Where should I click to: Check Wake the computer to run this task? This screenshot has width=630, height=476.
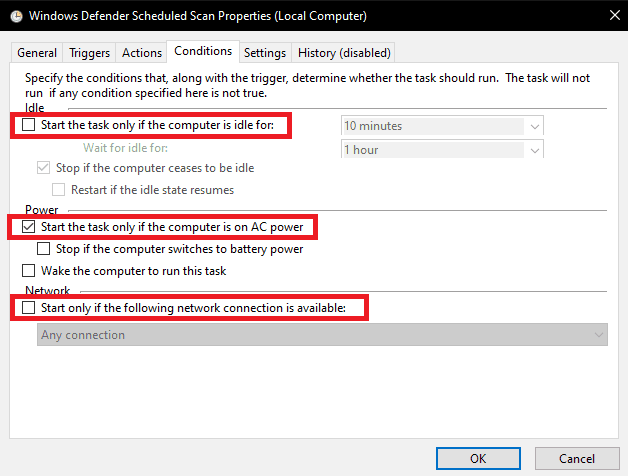click(x=29, y=270)
